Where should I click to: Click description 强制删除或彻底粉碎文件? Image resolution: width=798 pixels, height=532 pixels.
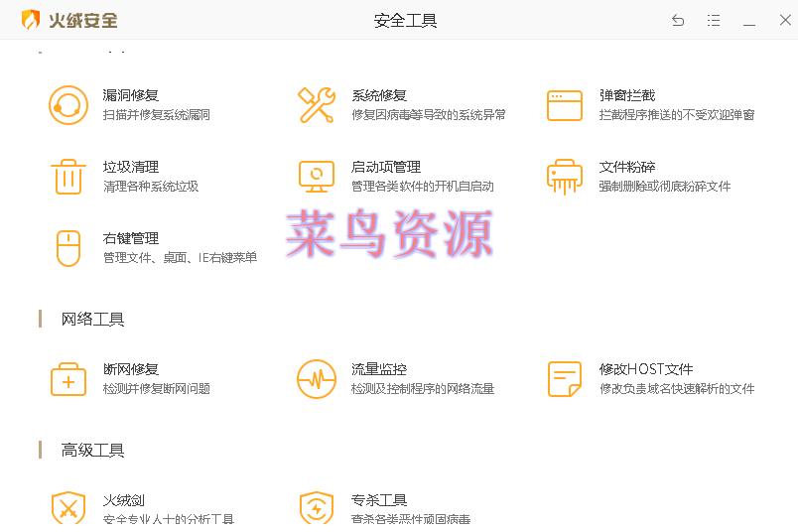point(665,187)
